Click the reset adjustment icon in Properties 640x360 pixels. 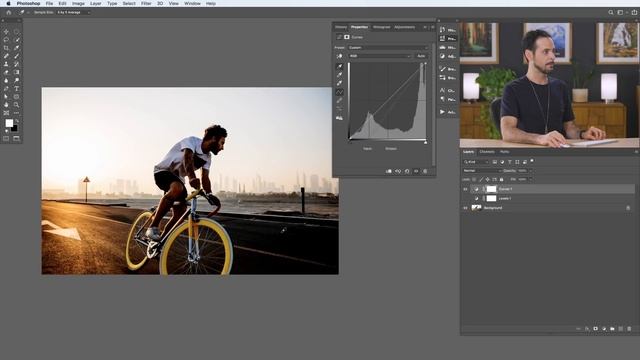407,171
